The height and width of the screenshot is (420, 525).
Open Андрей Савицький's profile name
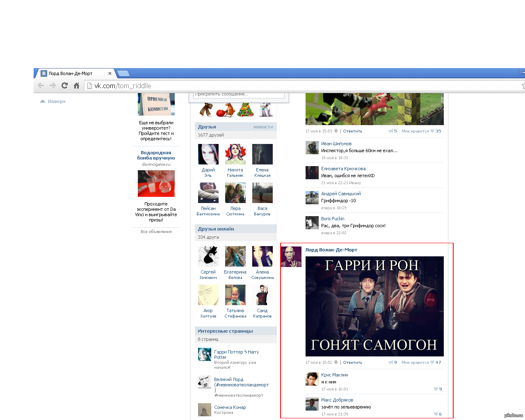pos(341,194)
